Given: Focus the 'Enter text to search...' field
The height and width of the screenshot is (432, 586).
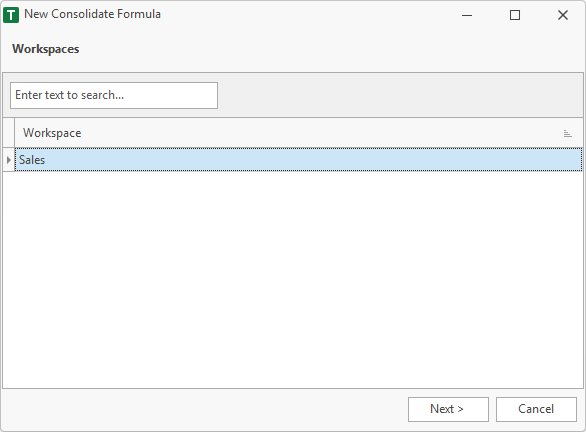Looking at the screenshot, I should tap(114, 96).
